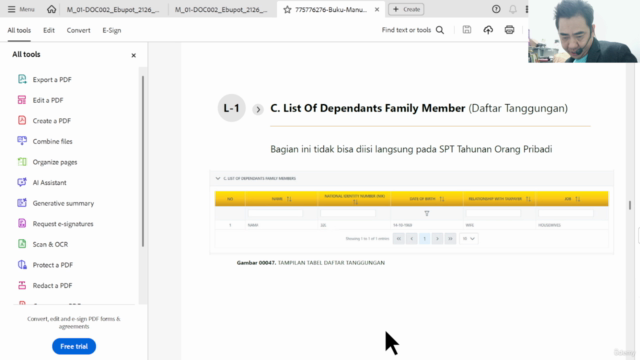Screen dimensions: 640x360
Task: Click the cloud upload share icon
Action: (488, 30)
